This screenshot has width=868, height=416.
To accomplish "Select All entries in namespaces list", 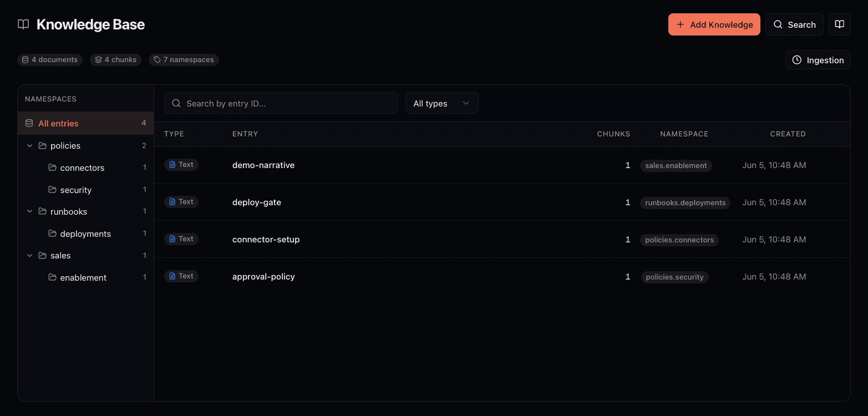I will point(85,123).
